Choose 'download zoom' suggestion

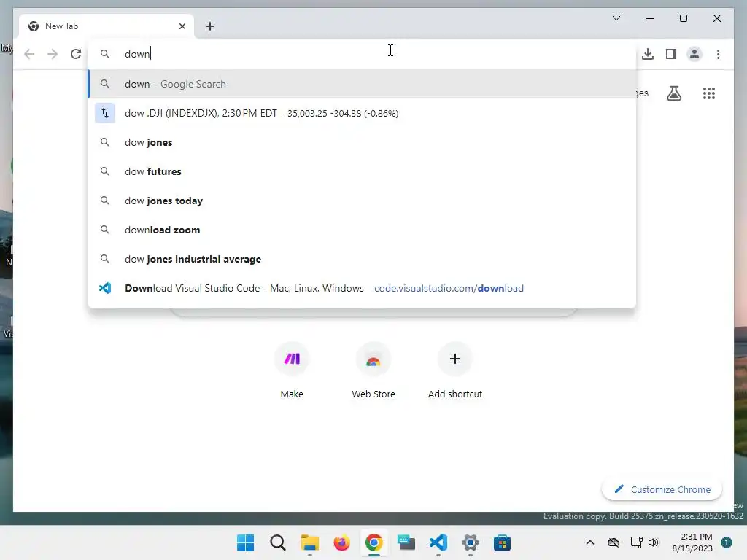[362, 230]
